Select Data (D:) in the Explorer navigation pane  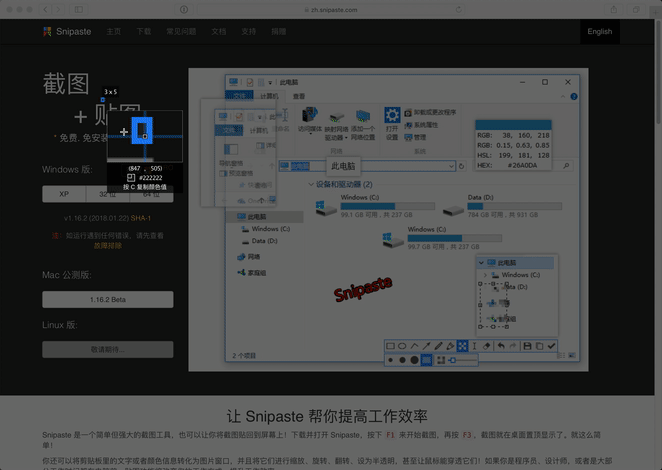(265, 241)
